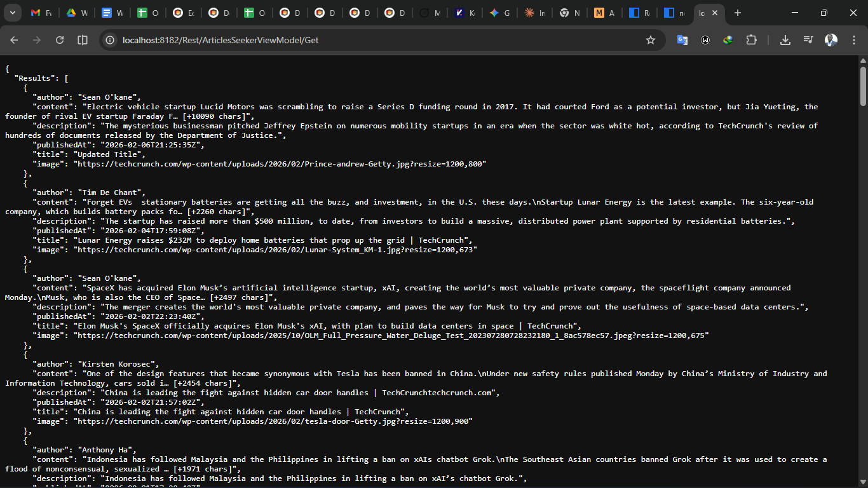Expand the tab search dropdown
The image size is (868, 488).
[x=13, y=13]
